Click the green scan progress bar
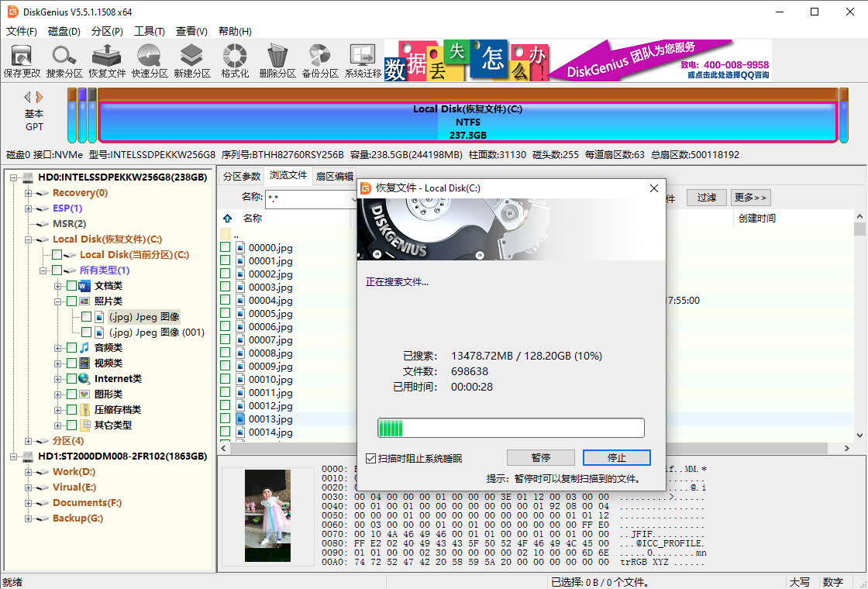Screen dimensions: 868x589 (x=511, y=428)
